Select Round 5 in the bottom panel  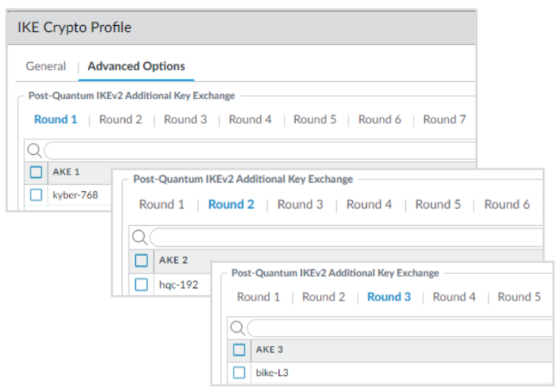[519, 296]
